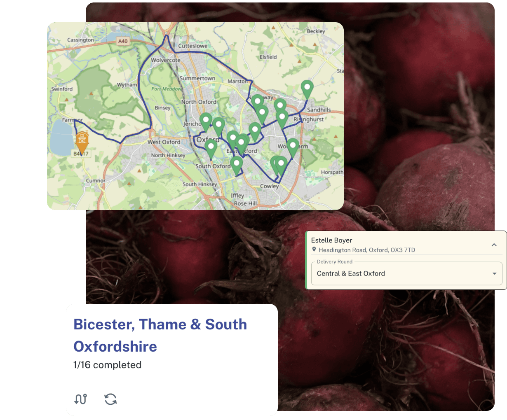Viewport: 507px width, 420px height.
Task: Click the Estelle Boyer customer name
Action: pos(332,240)
